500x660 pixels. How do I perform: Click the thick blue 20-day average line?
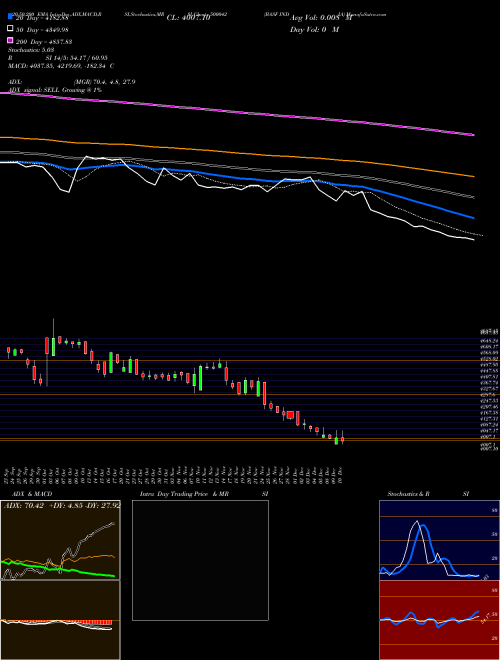[x=237, y=179]
